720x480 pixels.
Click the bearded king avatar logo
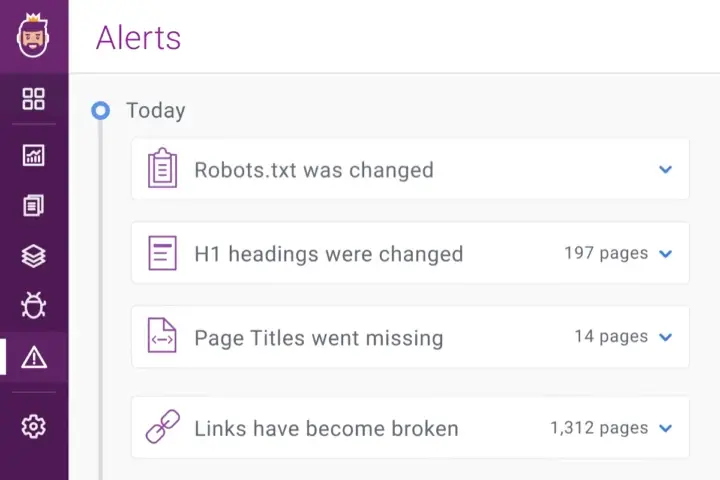point(34,37)
